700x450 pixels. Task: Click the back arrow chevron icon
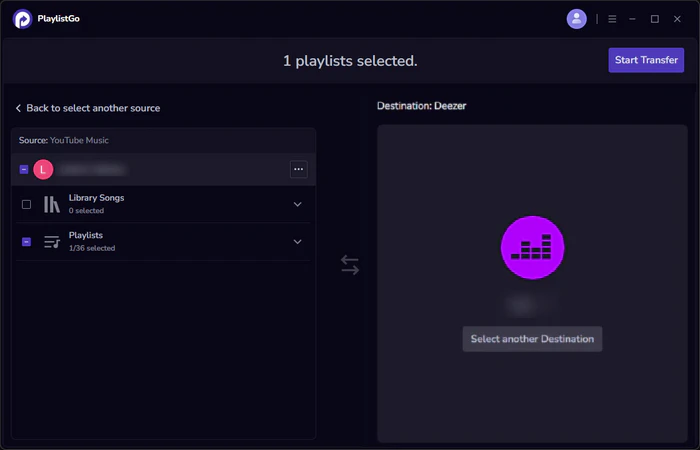(x=18, y=108)
